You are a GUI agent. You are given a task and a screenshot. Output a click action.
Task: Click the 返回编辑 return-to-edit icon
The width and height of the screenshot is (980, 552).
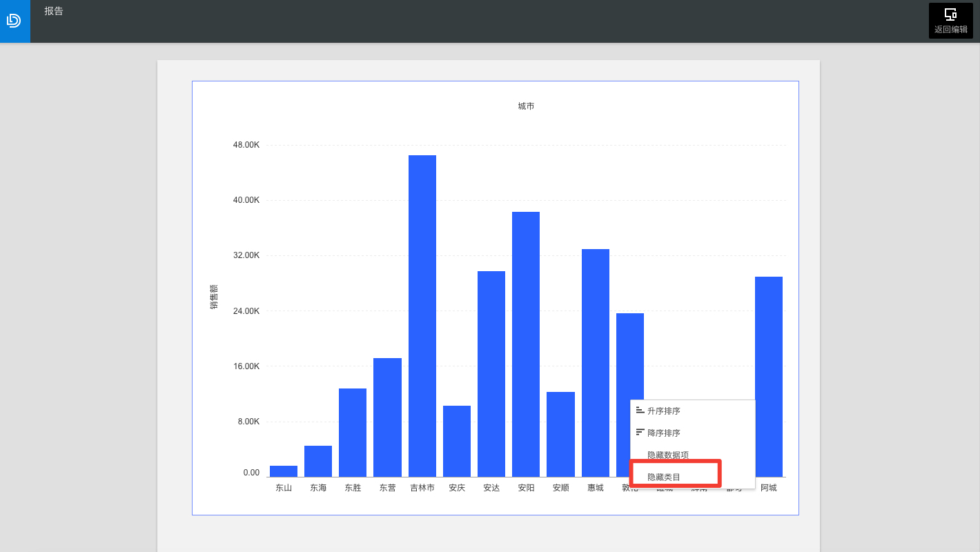[x=950, y=14]
